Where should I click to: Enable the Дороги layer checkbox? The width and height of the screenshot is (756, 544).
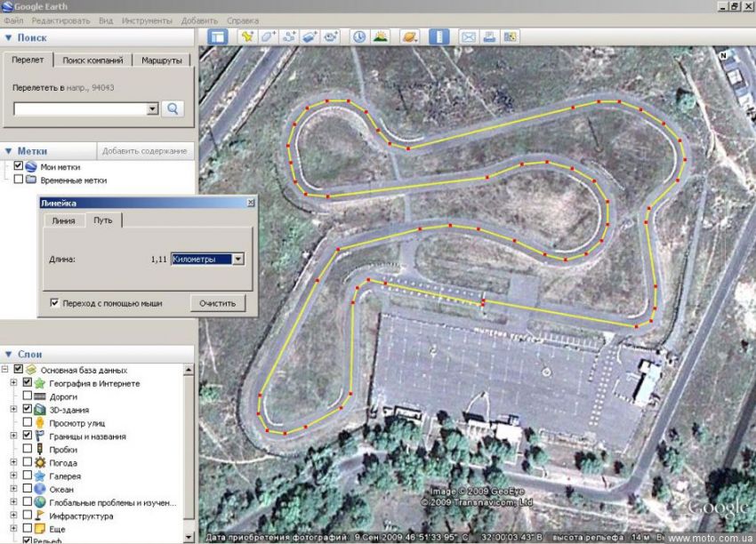coord(28,396)
